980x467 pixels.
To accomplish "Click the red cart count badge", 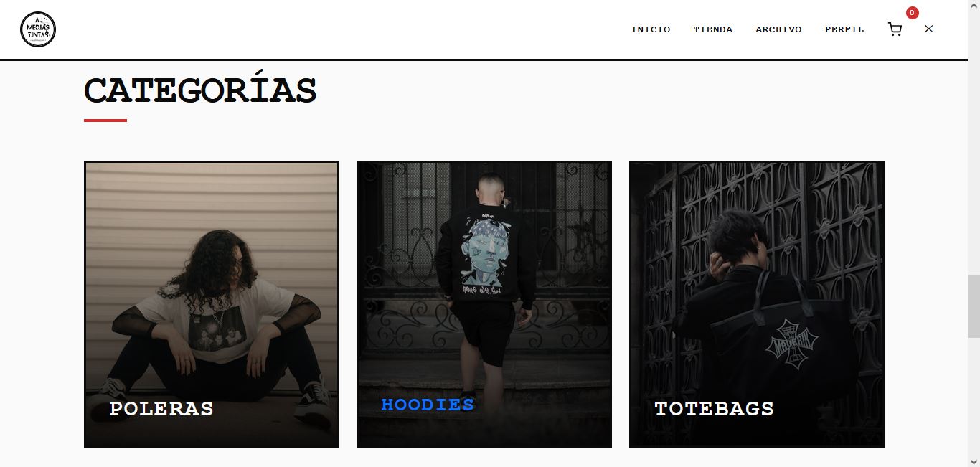I will (912, 13).
